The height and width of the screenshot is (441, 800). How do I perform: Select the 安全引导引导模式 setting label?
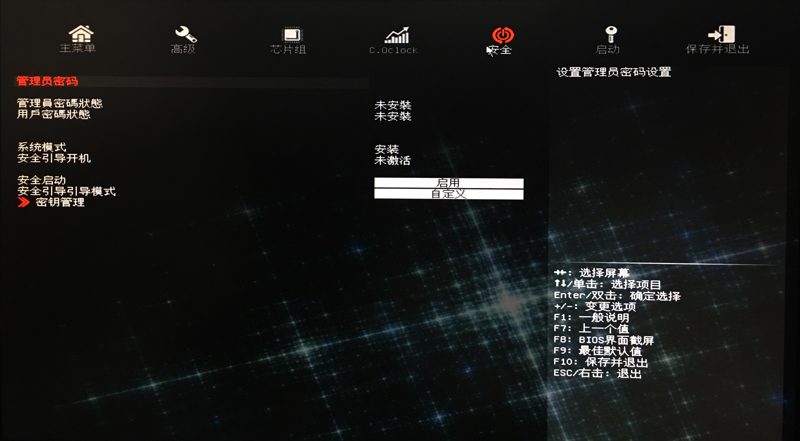[66, 191]
